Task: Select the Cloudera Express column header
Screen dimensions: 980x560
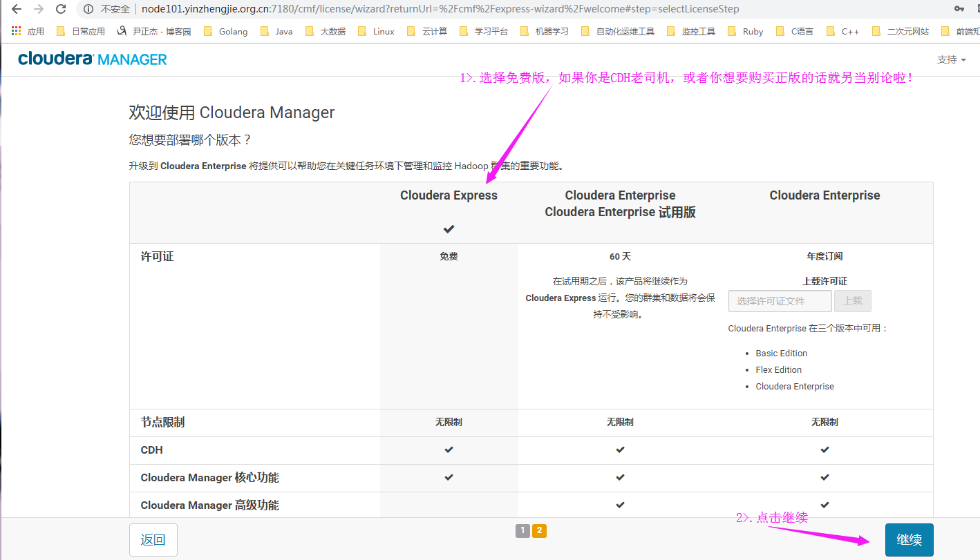Action: coord(449,195)
